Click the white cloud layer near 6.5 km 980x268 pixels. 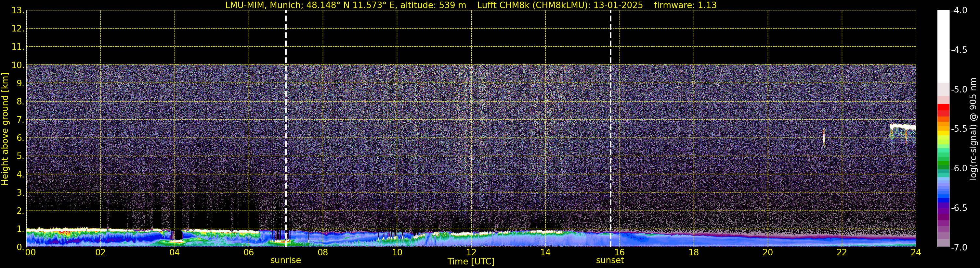click(x=903, y=127)
